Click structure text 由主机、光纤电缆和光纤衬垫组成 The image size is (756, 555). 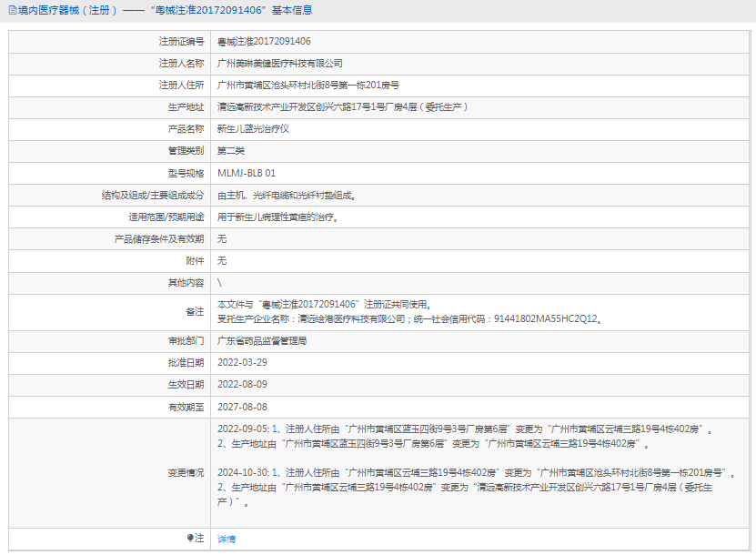pyautogui.click(x=287, y=196)
